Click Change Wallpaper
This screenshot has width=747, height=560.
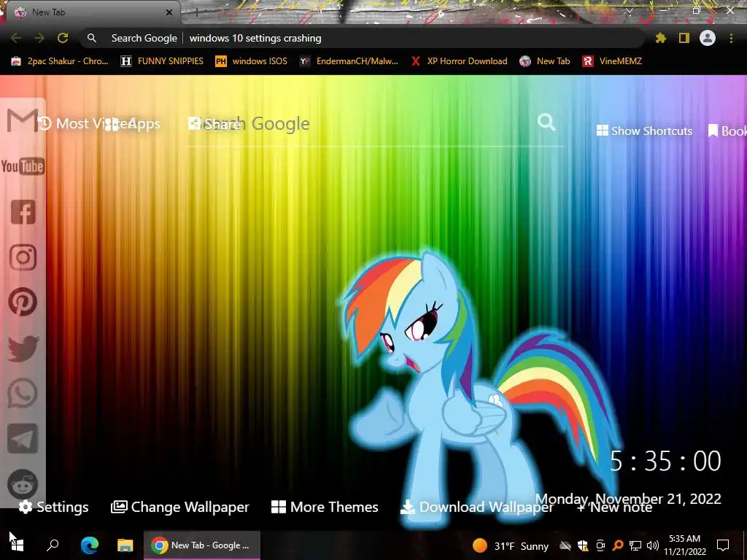179,507
